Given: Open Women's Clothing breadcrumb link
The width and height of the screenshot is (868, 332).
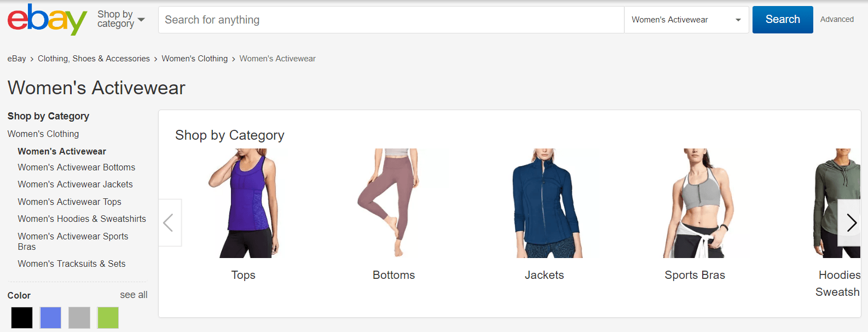Looking at the screenshot, I should pos(194,59).
